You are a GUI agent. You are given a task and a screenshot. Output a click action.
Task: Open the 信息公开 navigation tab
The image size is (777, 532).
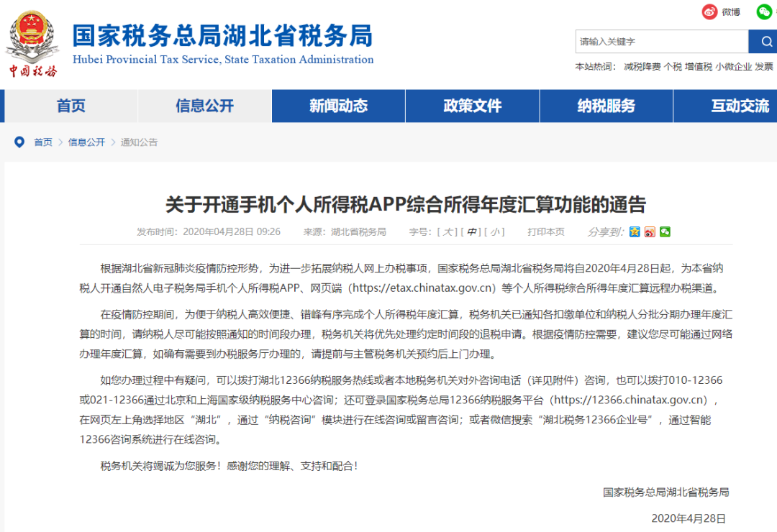coord(205,106)
